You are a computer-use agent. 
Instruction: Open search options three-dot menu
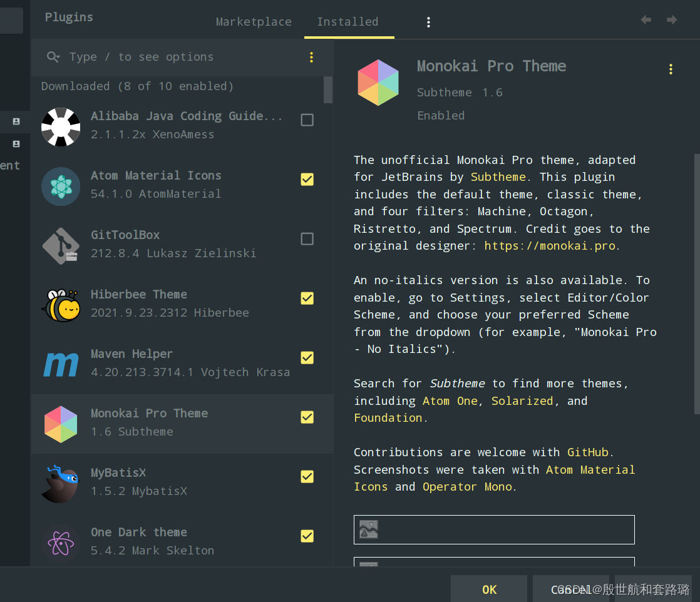point(311,57)
